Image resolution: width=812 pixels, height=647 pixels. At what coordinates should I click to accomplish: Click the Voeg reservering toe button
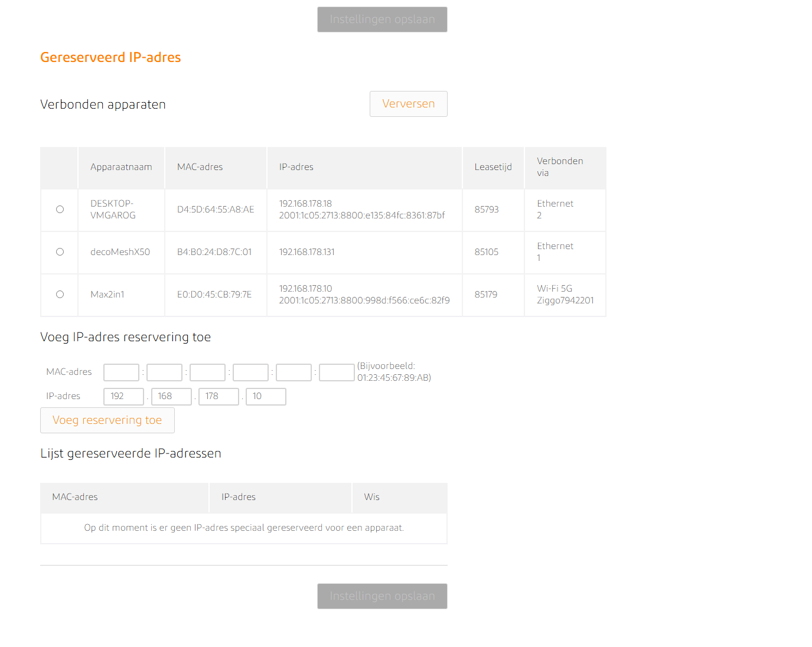pyautogui.click(x=107, y=420)
